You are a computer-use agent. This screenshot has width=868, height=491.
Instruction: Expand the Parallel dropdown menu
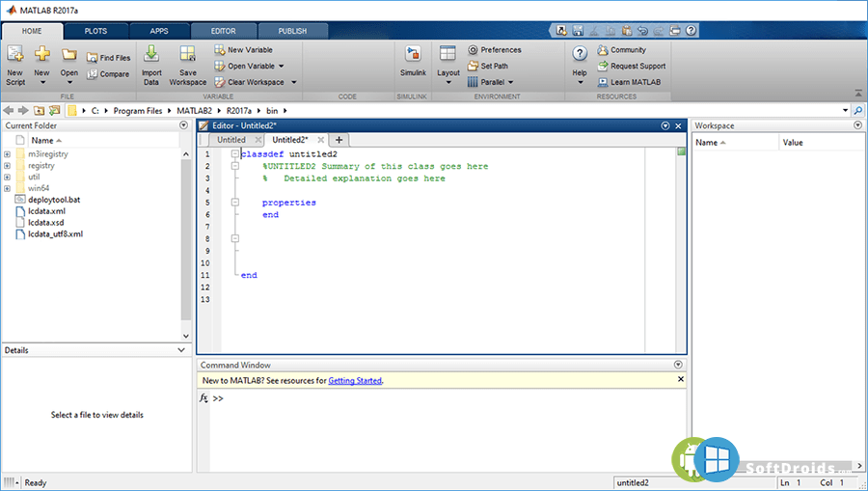pyautogui.click(x=510, y=83)
